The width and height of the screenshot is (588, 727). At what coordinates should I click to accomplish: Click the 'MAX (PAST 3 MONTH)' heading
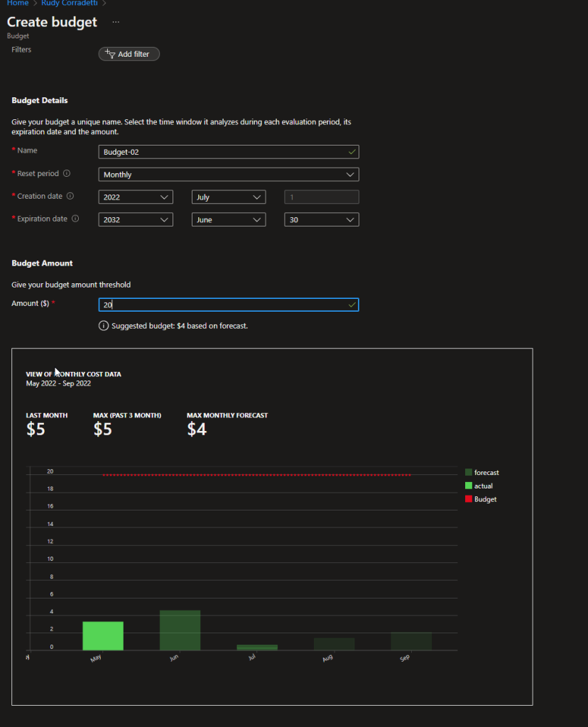(x=127, y=415)
